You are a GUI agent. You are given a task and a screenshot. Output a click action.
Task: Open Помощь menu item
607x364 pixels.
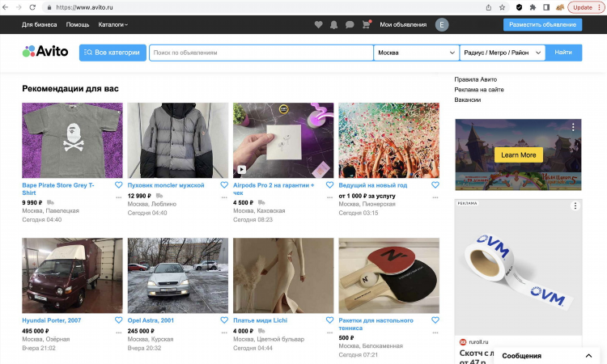78,25
